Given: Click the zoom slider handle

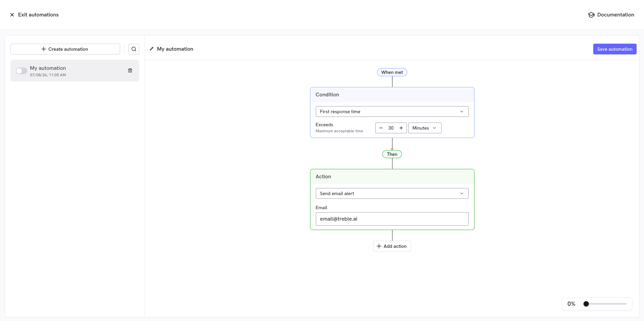Looking at the screenshot, I should click(x=586, y=304).
